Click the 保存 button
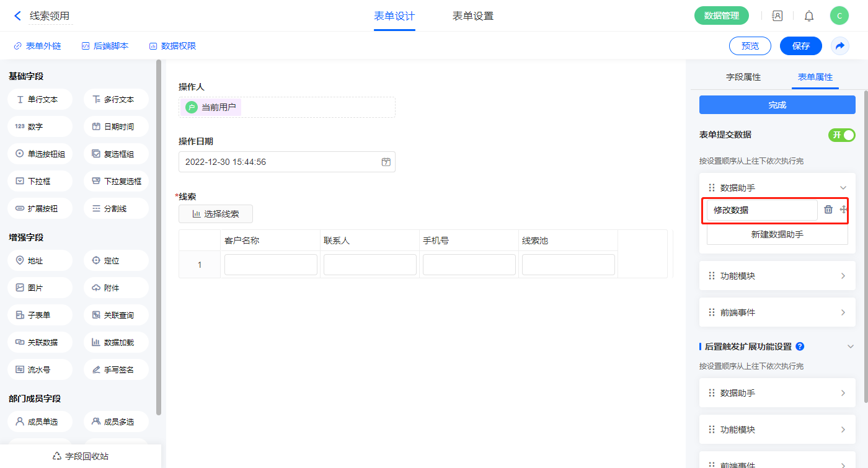The width and height of the screenshot is (868, 468). [800, 46]
